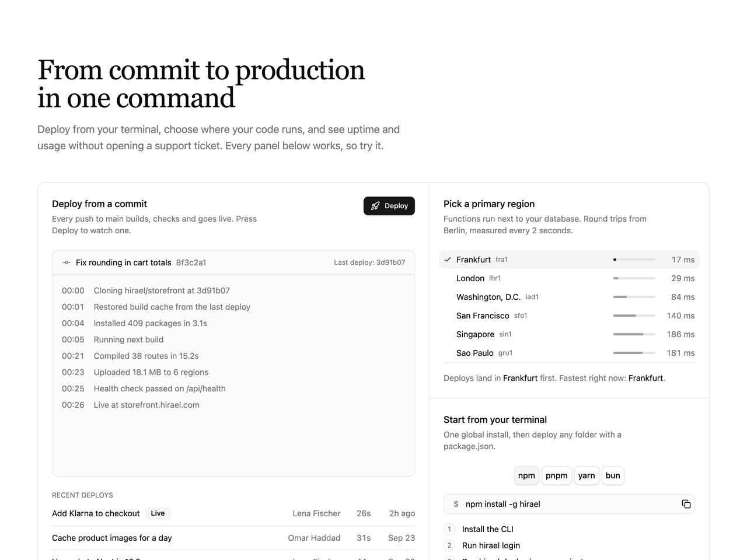Click the Frankfurt latency bar

point(634,260)
